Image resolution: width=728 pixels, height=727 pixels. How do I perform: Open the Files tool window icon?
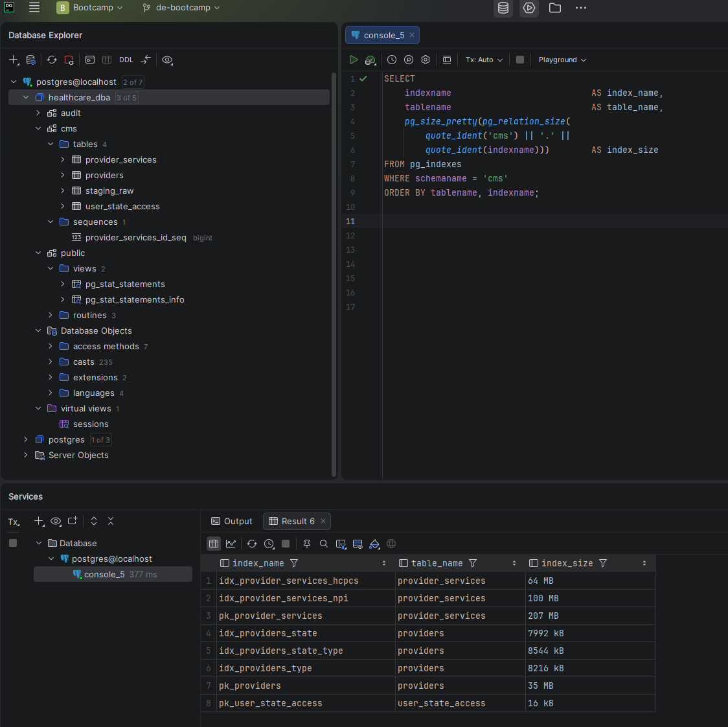555,8
